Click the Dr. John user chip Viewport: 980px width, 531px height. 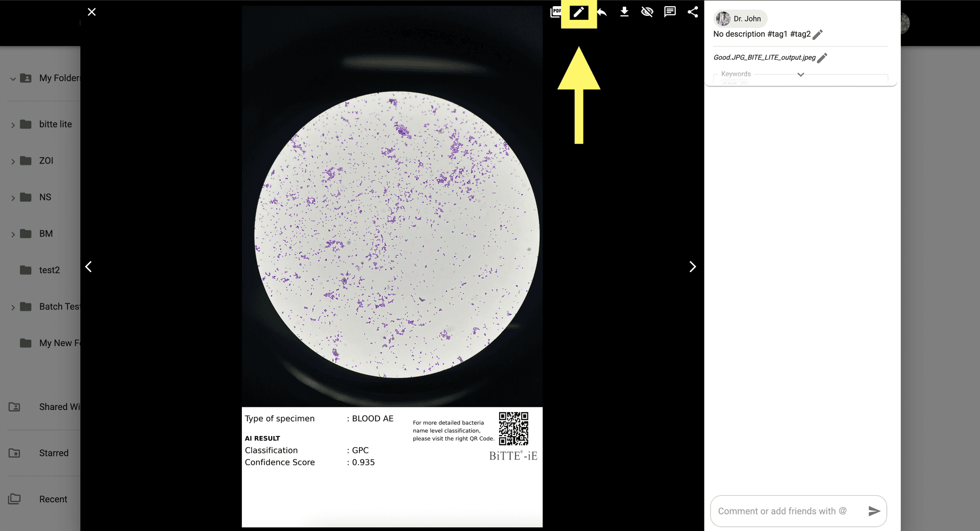(x=741, y=19)
